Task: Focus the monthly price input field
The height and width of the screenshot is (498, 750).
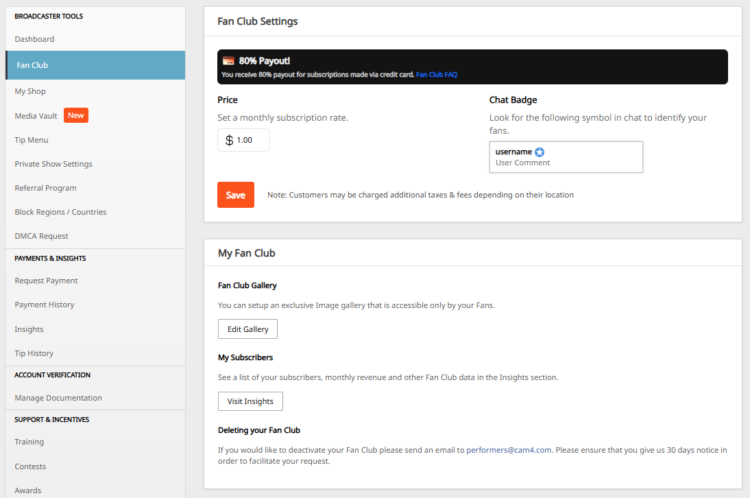Action: (243, 140)
